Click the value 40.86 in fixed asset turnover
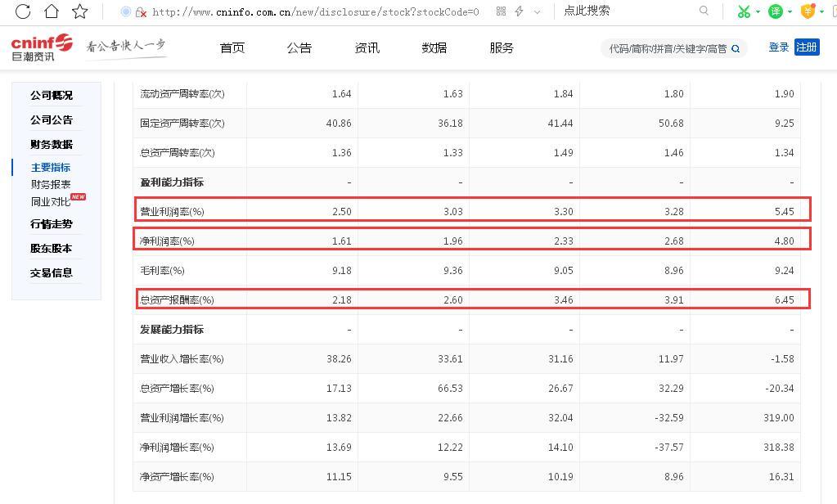837x504 pixels. click(339, 124)
